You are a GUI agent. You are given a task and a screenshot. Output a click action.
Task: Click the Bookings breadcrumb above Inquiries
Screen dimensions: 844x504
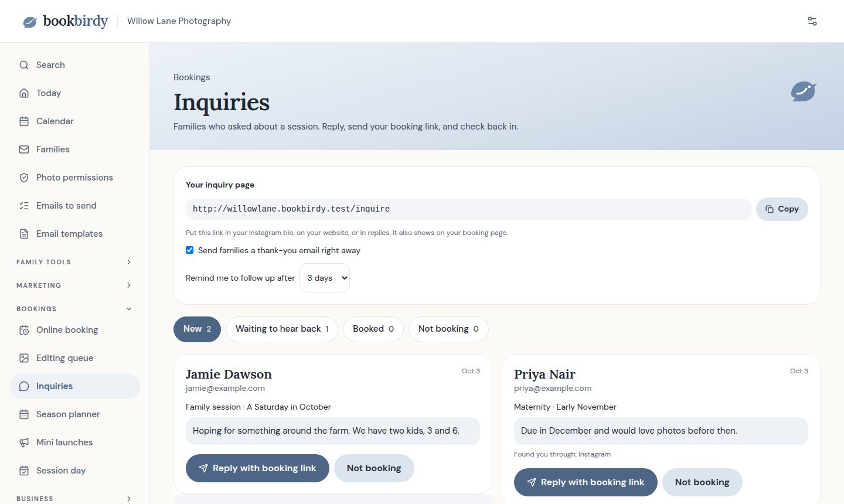tap(192, 77)
